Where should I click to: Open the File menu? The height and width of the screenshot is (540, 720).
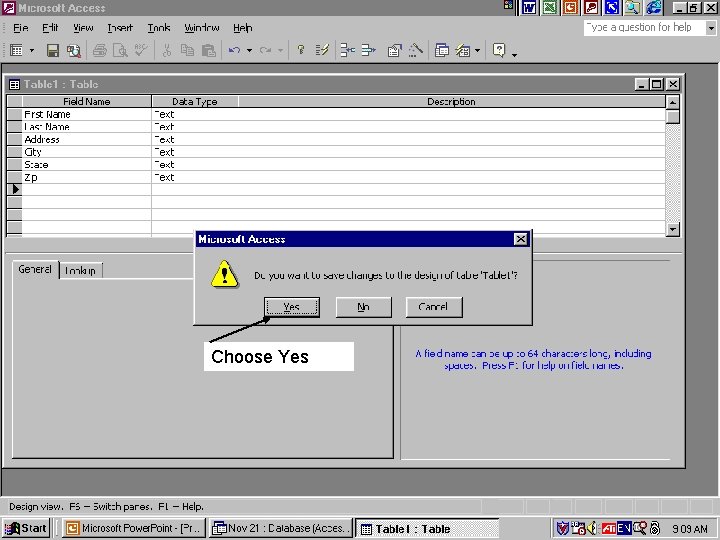pyautogui.click(x=21, y=28)
